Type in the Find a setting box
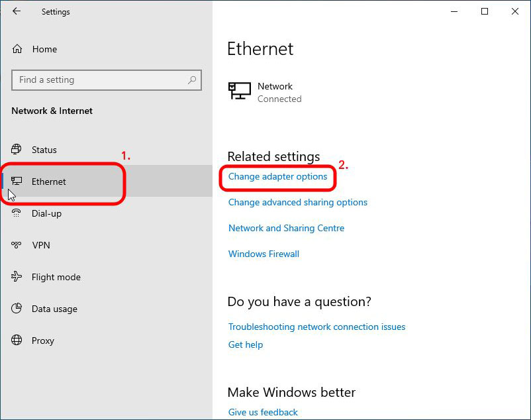531x420 pixels. [x=99, y=80]
